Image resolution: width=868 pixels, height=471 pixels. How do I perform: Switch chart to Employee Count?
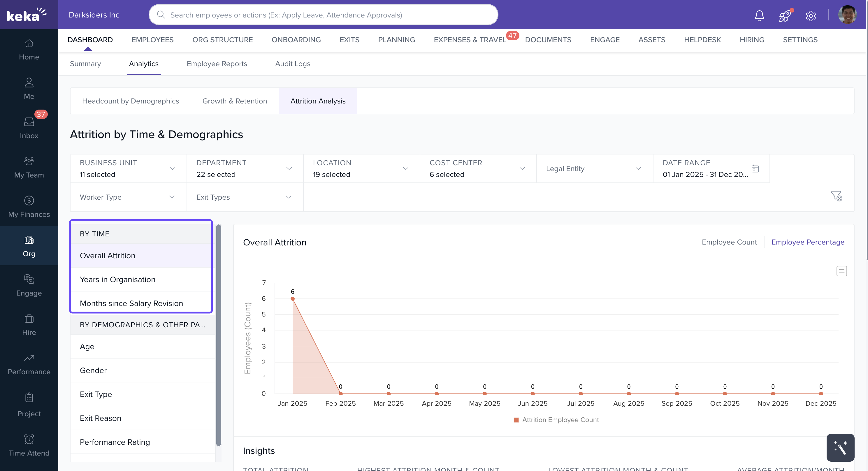tap(729, 242)
